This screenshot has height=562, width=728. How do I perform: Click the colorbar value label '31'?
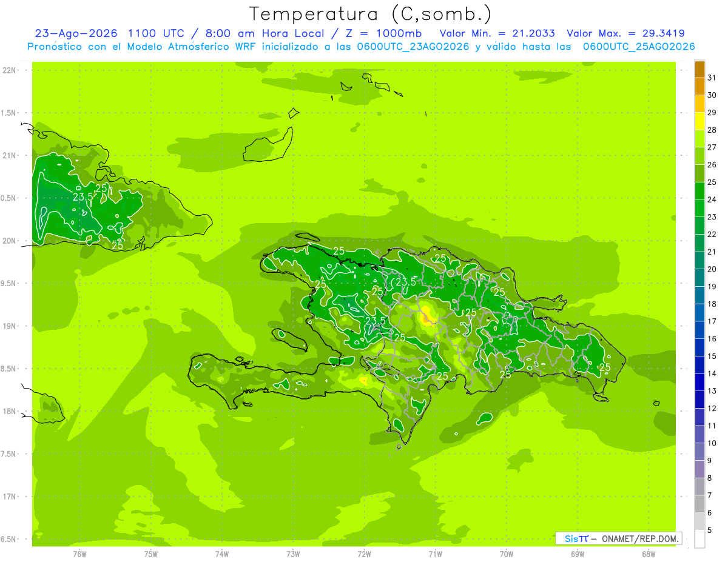712,78
